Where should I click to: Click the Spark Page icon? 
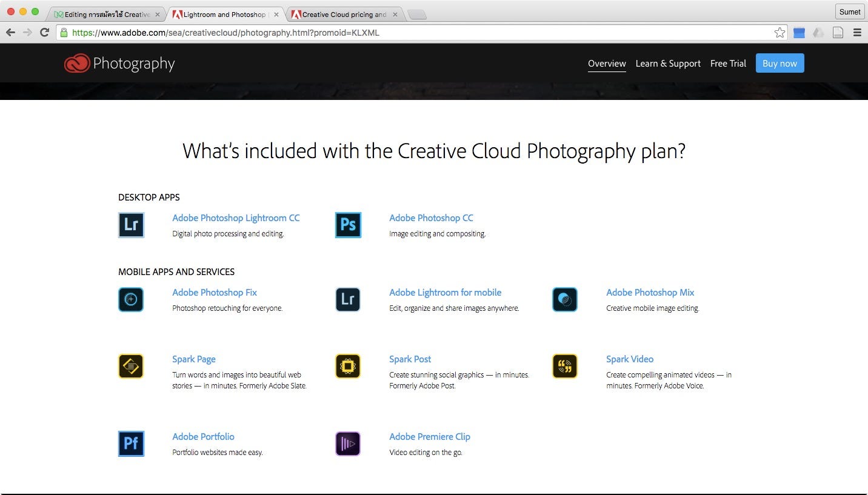click(x=131, y=366)
